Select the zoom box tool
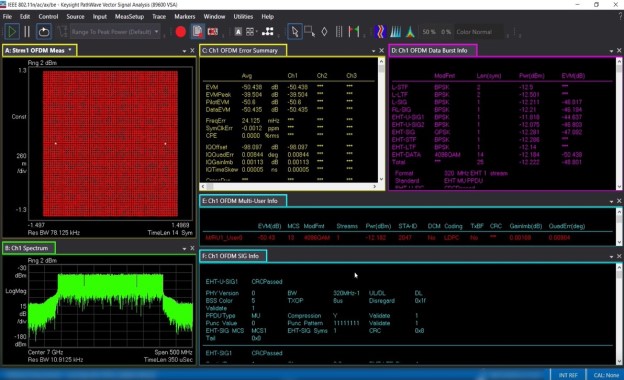Image resolution: width=624 pixels, height=380 pixels. coord(310,32)
